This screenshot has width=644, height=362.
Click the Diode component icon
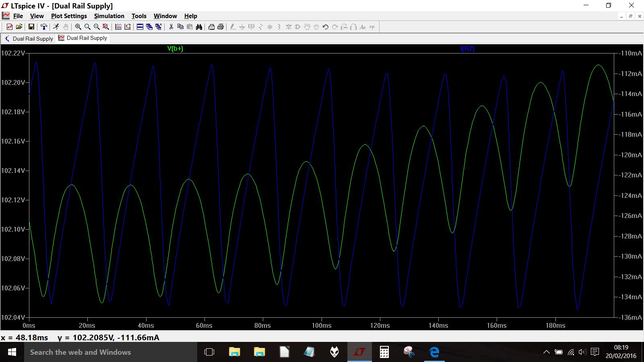click(x=289, y=27)
